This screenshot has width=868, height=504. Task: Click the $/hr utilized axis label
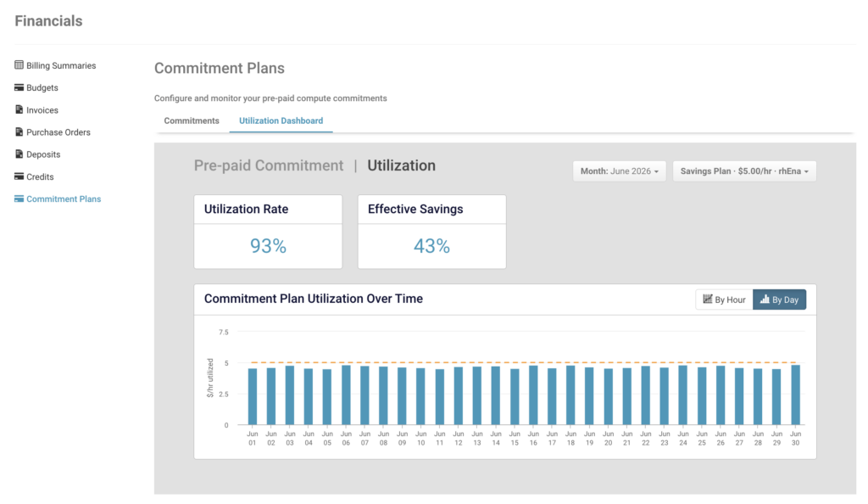(x=210, y=378)
